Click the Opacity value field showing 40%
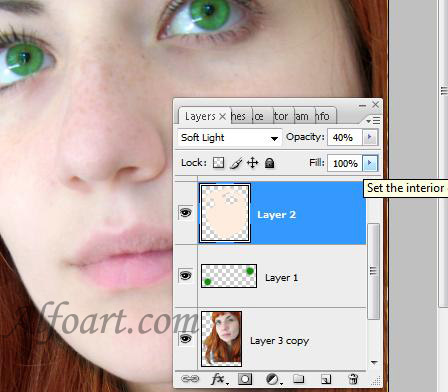Screen dimensions: 448x392 tap(345, 137)
